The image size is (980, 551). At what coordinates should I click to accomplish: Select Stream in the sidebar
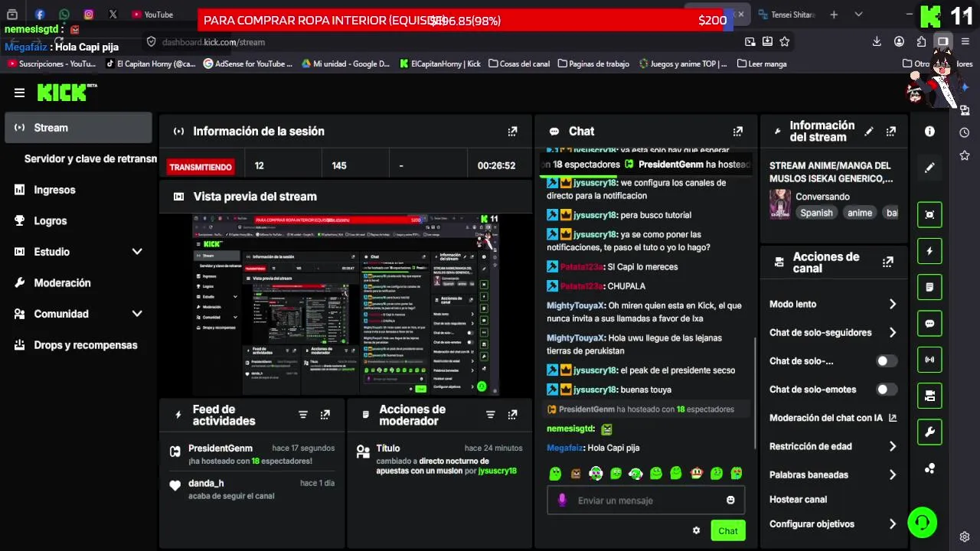78,128
